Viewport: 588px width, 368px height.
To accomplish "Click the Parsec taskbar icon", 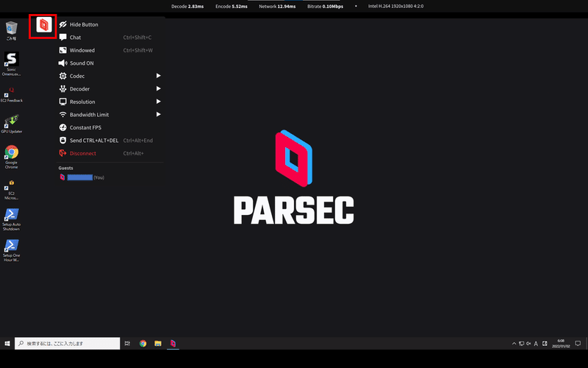I will pos(173,343).
